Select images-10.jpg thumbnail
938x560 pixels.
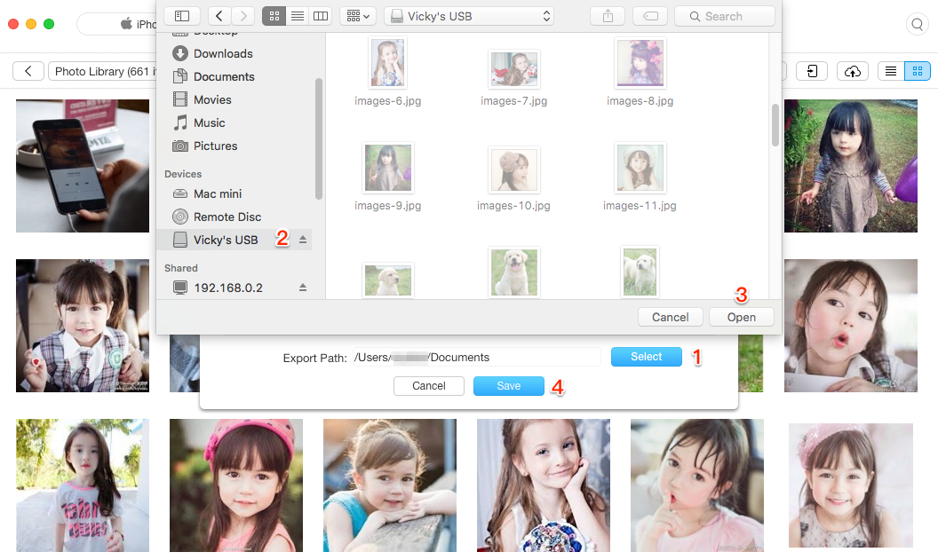point(514,170)
